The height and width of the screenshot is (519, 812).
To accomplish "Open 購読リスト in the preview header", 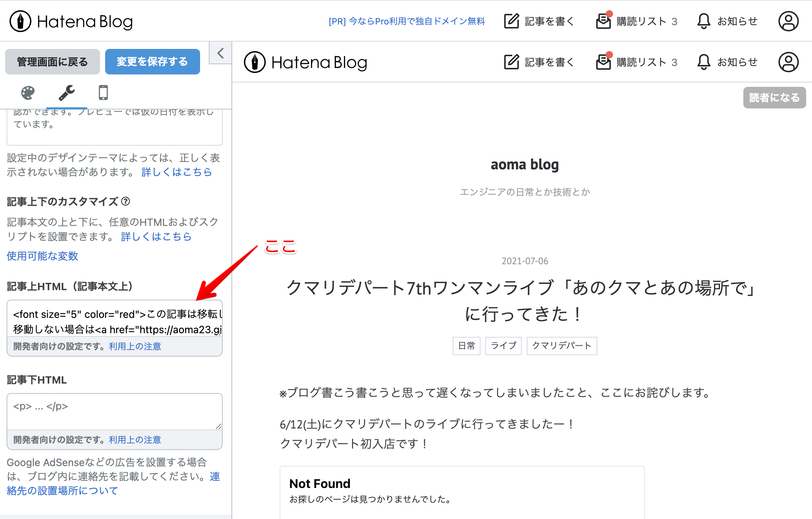I will click(641, 62).
